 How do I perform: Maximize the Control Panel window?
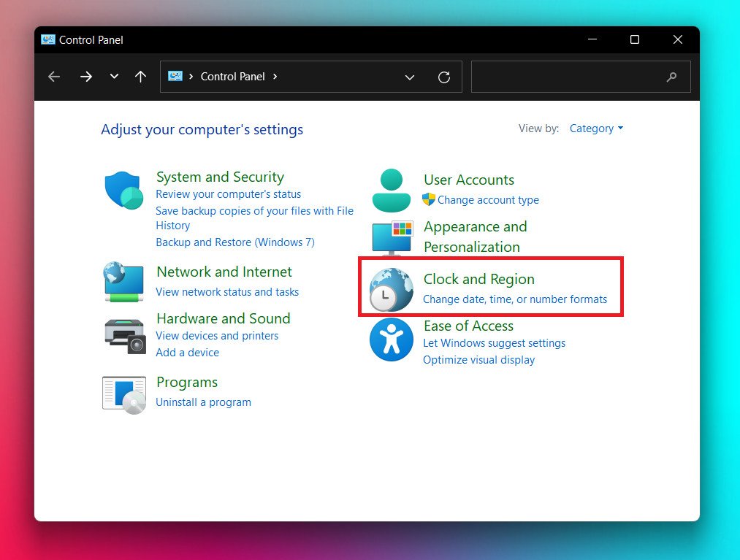(635, 39)
